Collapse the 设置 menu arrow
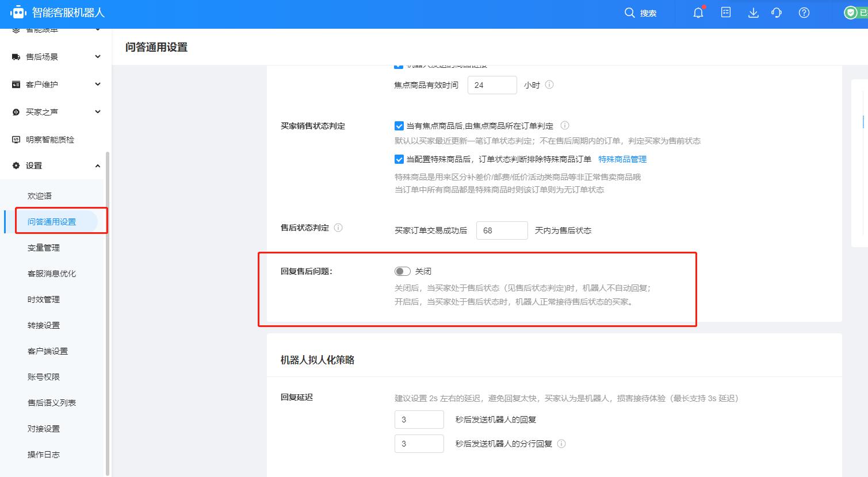The image size is (868, 477). pos(98,166)
